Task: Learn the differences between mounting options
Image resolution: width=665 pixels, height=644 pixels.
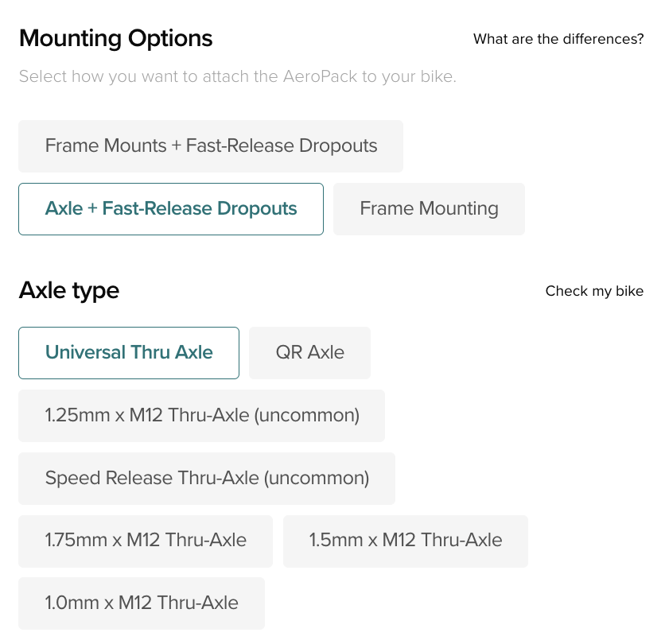Action: pyautogui.click(x=558, y=39)
